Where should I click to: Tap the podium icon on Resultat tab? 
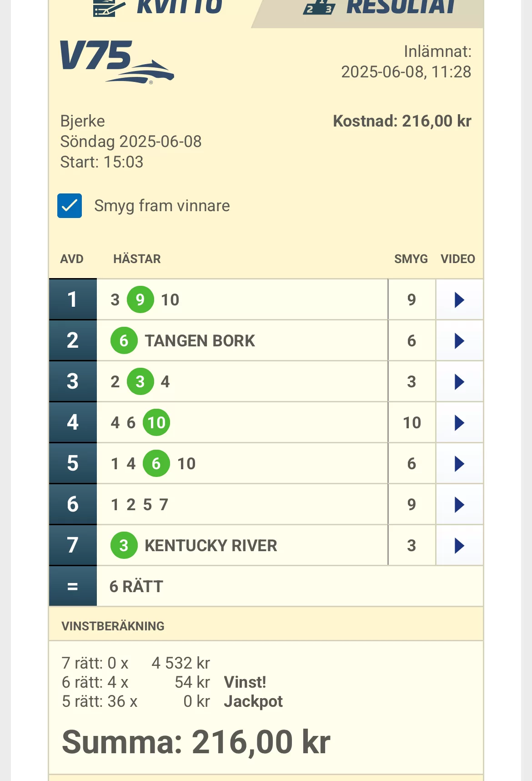click(319, 7)
